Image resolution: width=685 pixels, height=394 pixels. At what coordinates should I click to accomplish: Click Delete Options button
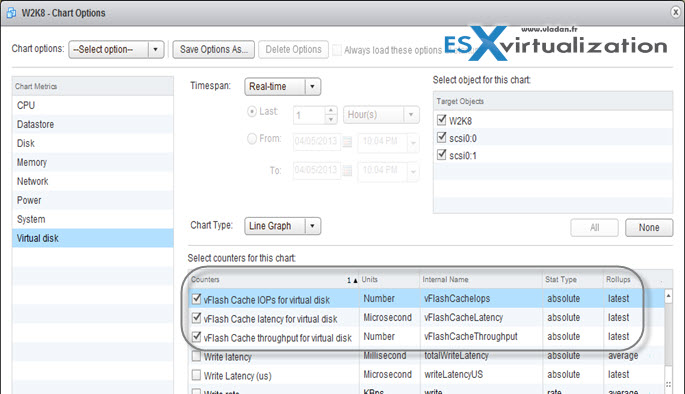pyautogui.click(x=293, y=49)
